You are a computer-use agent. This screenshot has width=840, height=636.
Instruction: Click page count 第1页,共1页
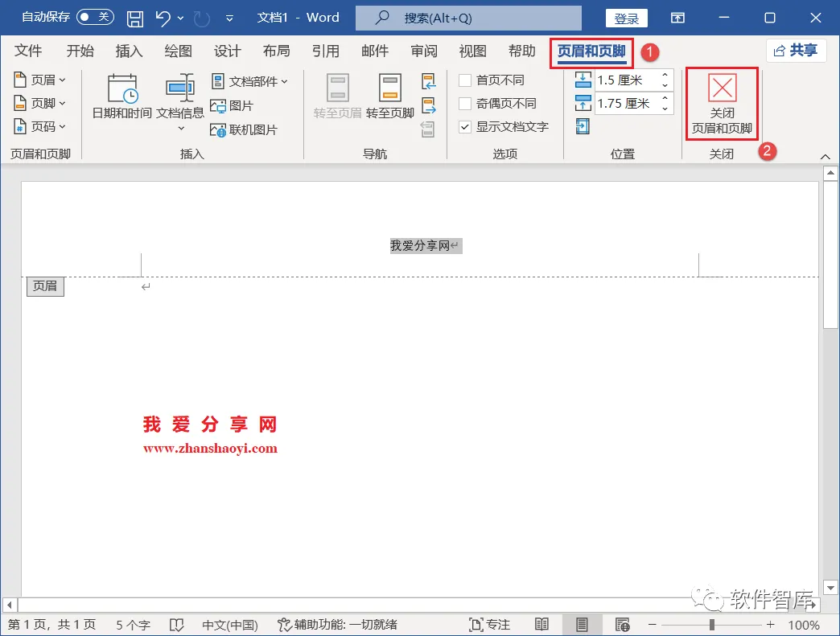click(51, 625)
